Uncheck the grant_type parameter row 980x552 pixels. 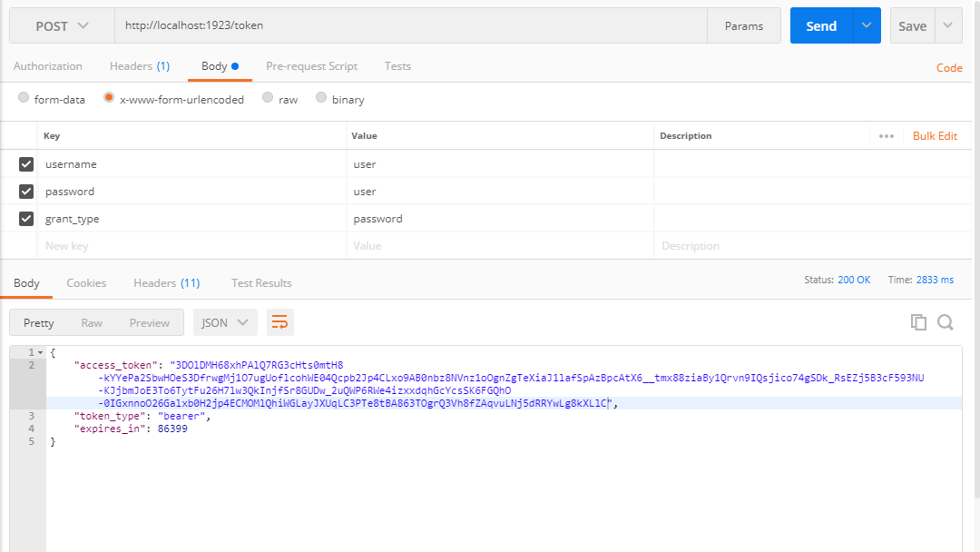coord(26,219)
